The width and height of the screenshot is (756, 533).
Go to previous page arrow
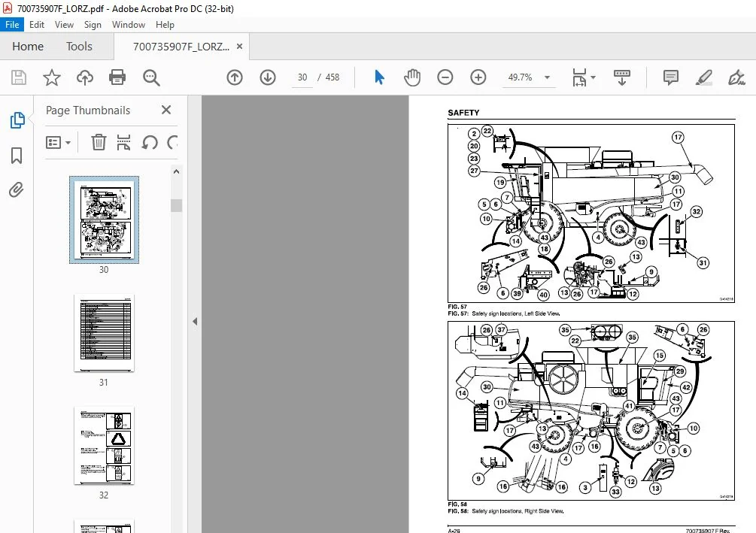(235, 77)
